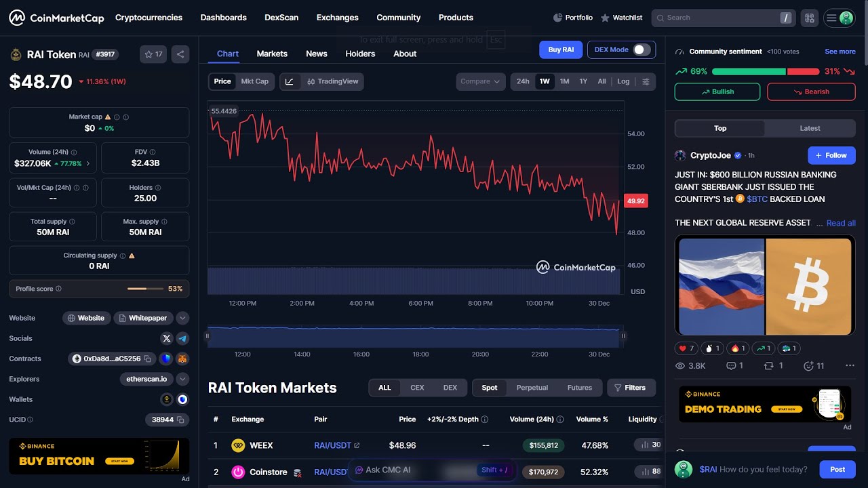Screen dimensions: 868x488
Task: Switch chart to Price view
Action: (222, 81)
